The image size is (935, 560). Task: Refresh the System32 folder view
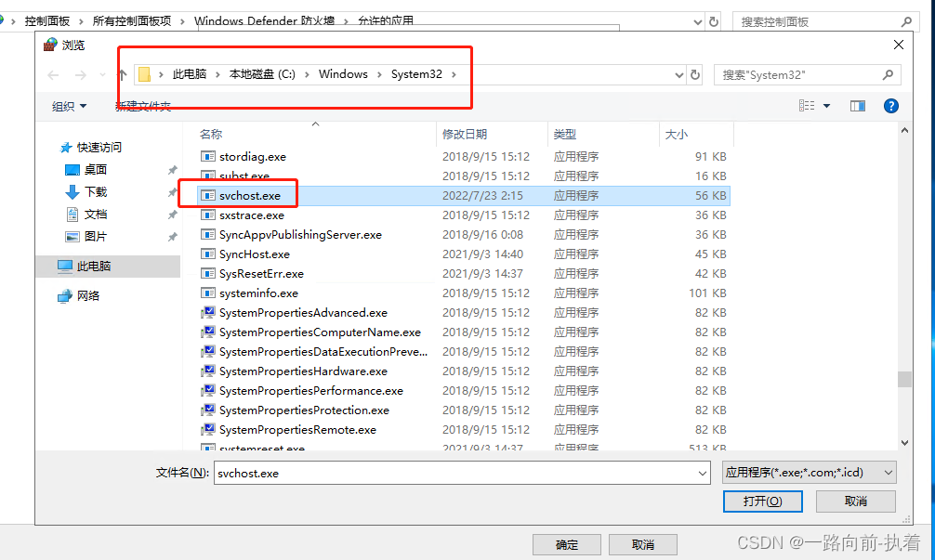tap(695, 75)
